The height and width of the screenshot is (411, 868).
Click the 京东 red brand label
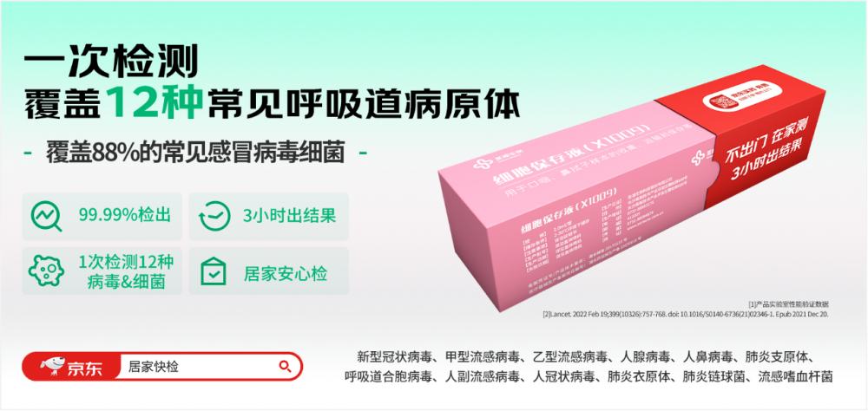coord(71,367)
